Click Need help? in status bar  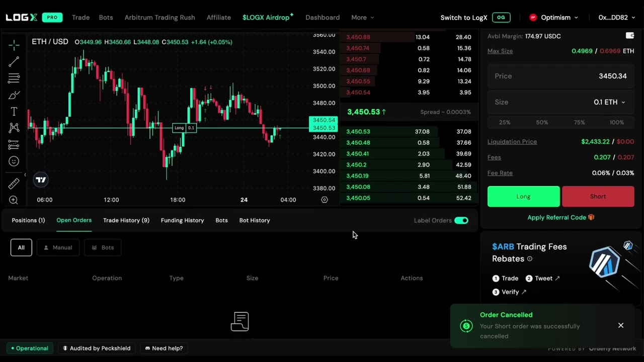pyautogui.click(x=164, y=348)
